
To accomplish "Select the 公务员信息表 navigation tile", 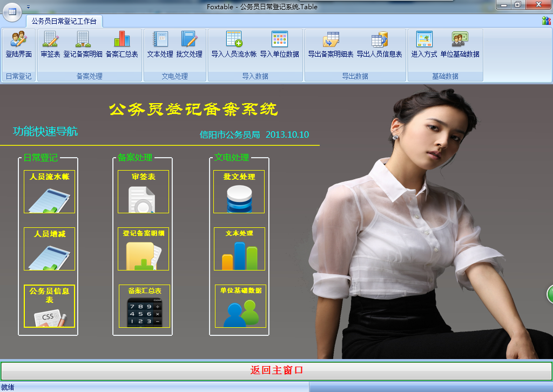I will click(49, 306).
